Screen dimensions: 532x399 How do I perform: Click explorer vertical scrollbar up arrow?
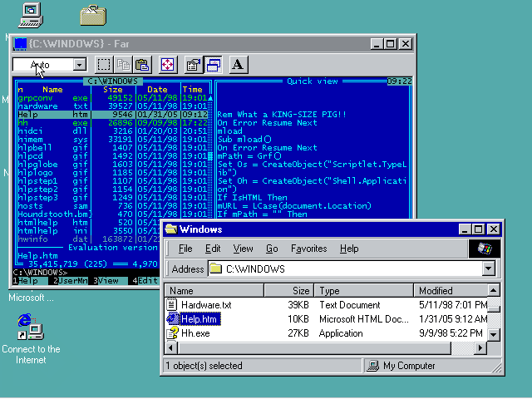pos(493,290)
